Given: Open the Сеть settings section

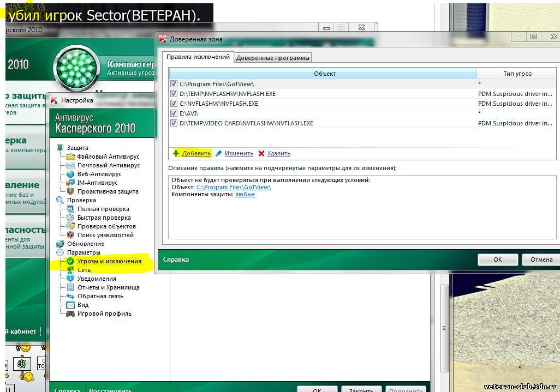Looking at the screenshot, I should (84, 270).
